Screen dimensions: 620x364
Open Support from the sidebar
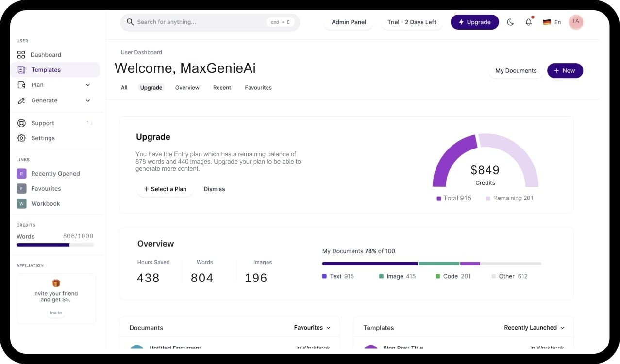click(43, 123)
